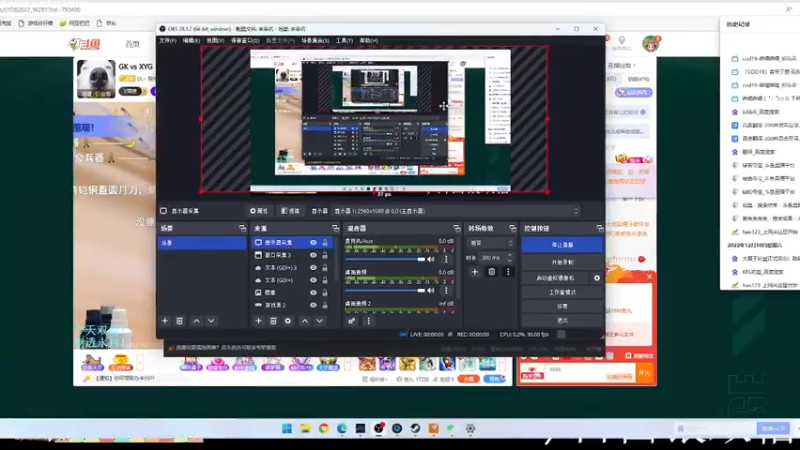Hide the 游戏源 2 source
This screenshot has height=450, width=800.
(313, 305)
